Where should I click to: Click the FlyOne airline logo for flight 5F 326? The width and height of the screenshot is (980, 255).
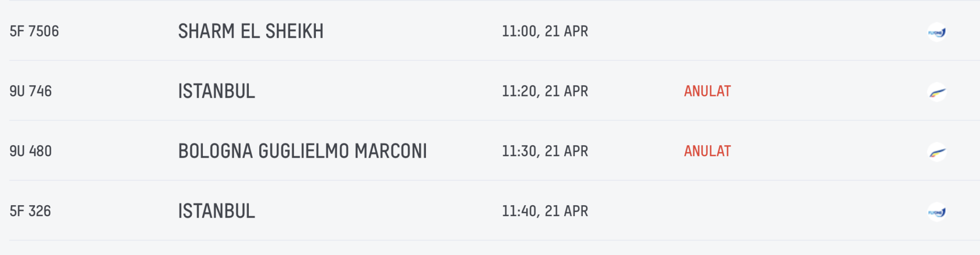pos(936,212)
